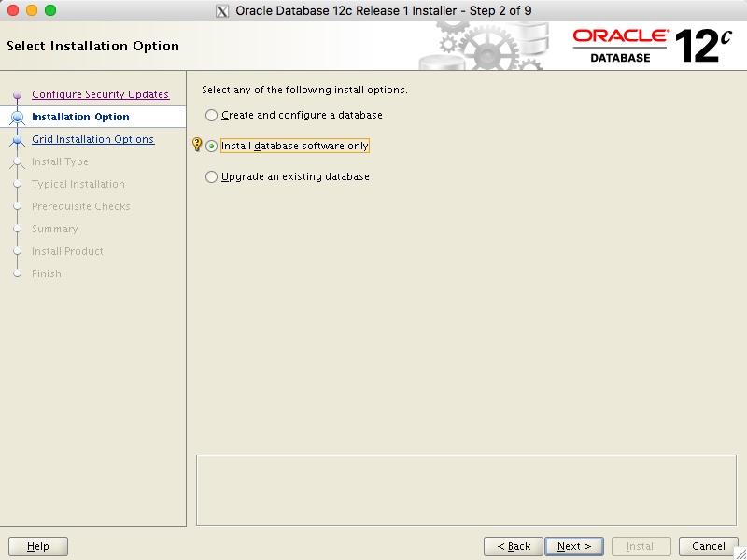Click the marker beside Grid Installation Options step

pos(16,139)
